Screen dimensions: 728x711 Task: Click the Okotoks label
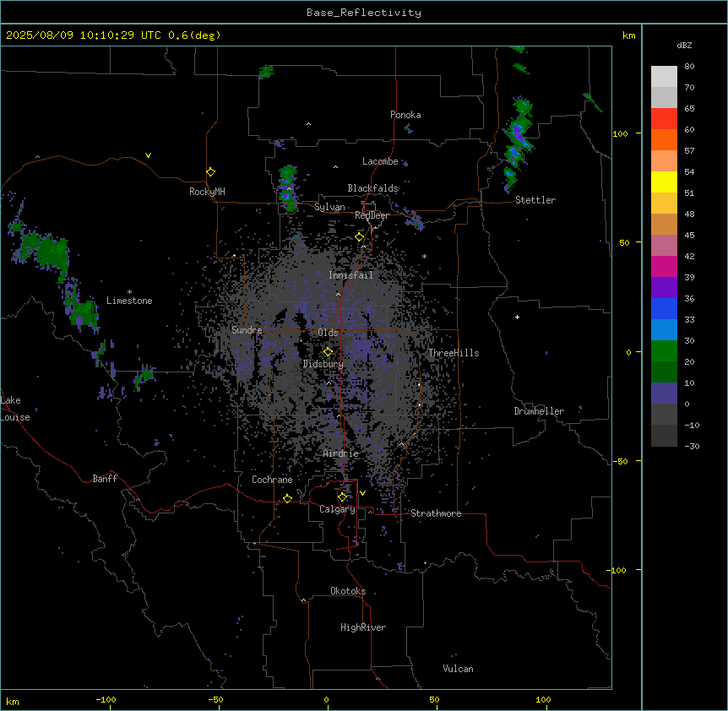[348, 591]
